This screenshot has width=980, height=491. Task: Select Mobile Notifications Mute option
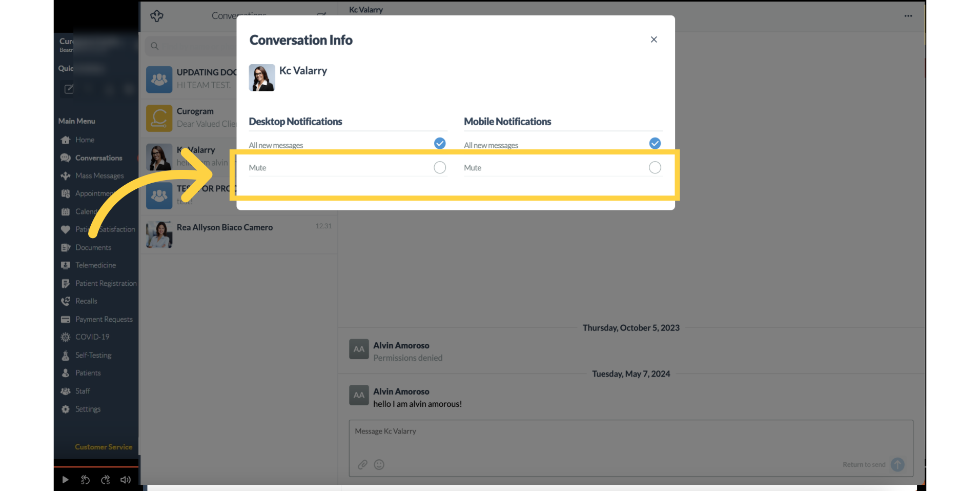point(655,168)
